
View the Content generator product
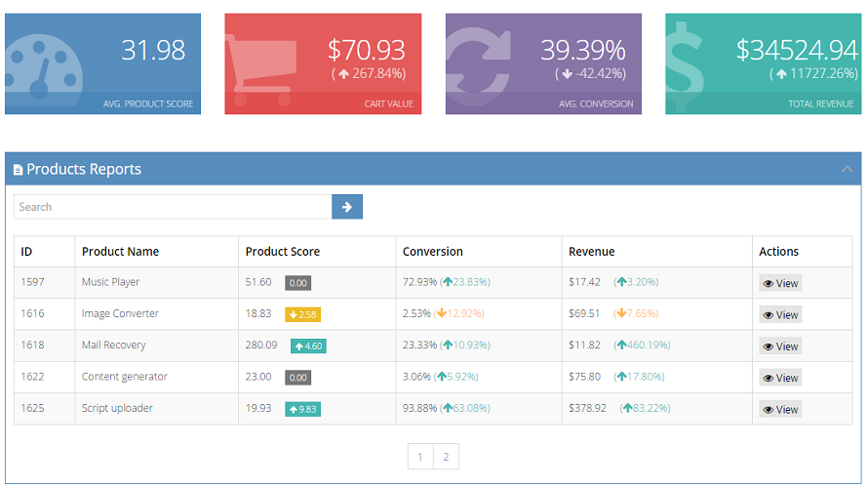(x=780, y=378)
